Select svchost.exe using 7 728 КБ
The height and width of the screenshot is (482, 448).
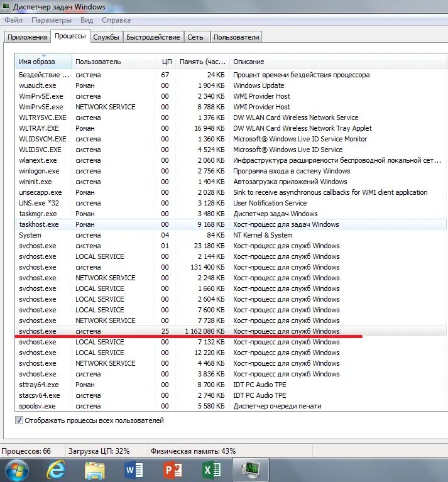tap(231, 320)
